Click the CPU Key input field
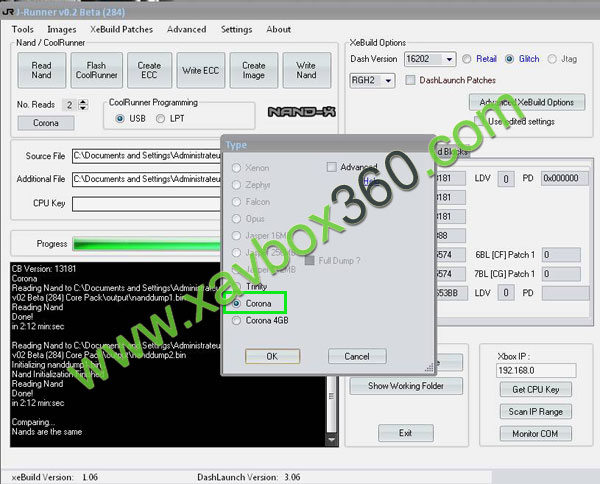Screen dimensions: 600x484 tap(147, 204)
